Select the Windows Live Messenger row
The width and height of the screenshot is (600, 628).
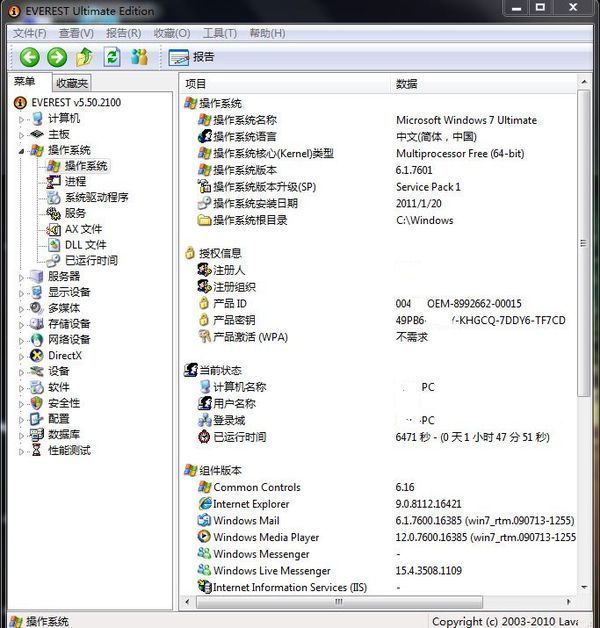click(378, 570)
